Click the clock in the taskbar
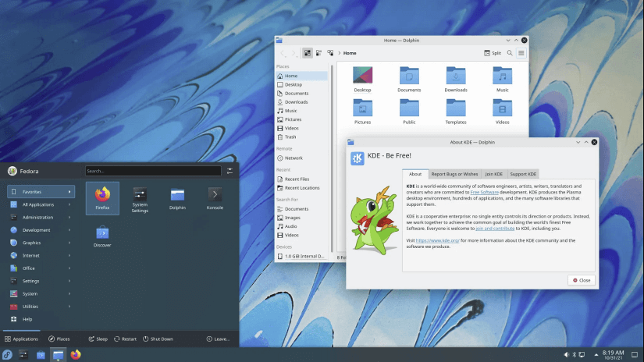644x362 pixels. 614,355
